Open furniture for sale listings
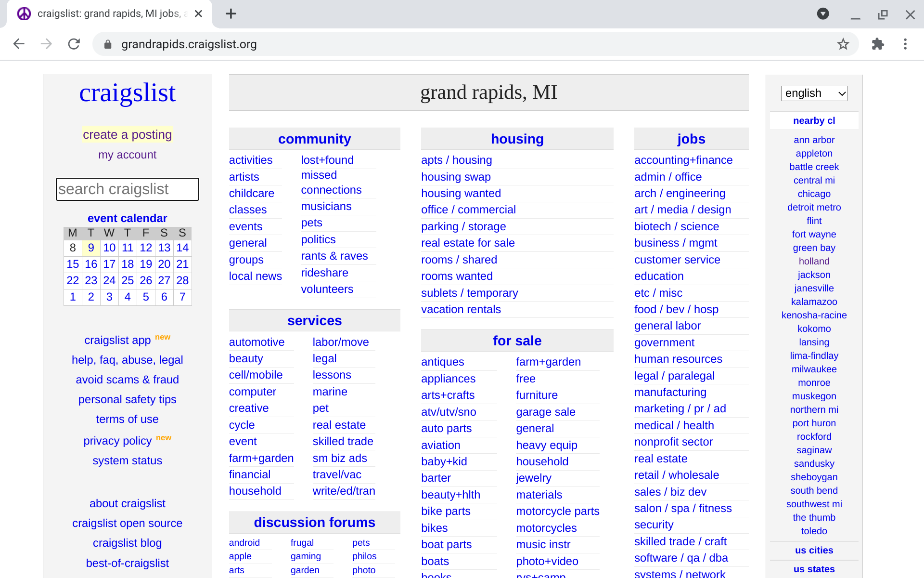 point(537,395)
